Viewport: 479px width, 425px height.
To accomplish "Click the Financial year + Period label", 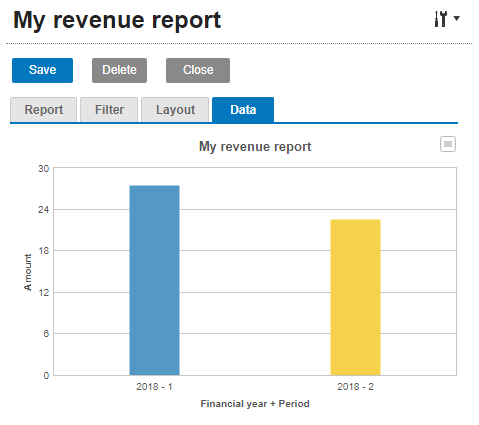I will click(x=255, y=404).
